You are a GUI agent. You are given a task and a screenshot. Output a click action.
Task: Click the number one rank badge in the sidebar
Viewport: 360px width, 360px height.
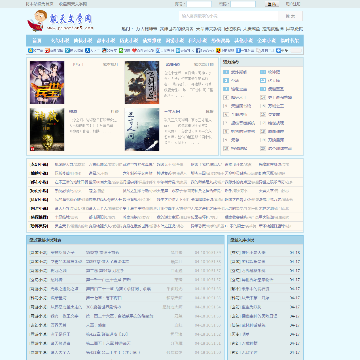click(x=226, y=72)
